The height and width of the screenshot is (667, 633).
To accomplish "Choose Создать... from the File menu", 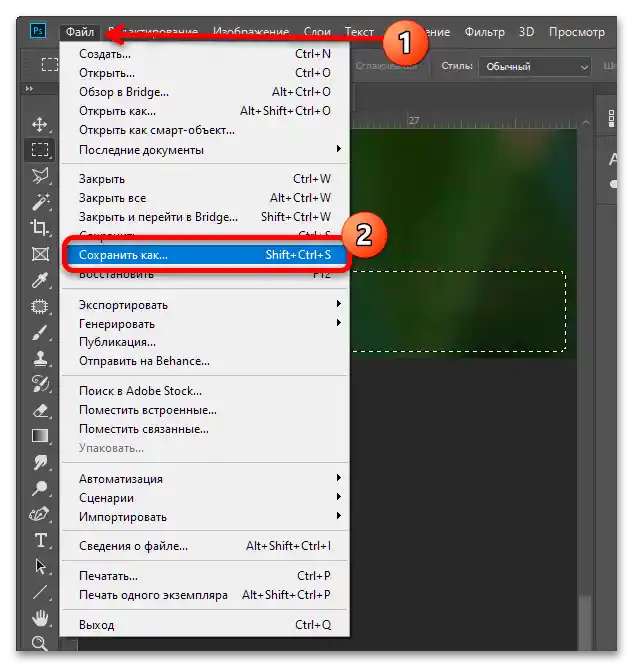I will tap(205, 54).
